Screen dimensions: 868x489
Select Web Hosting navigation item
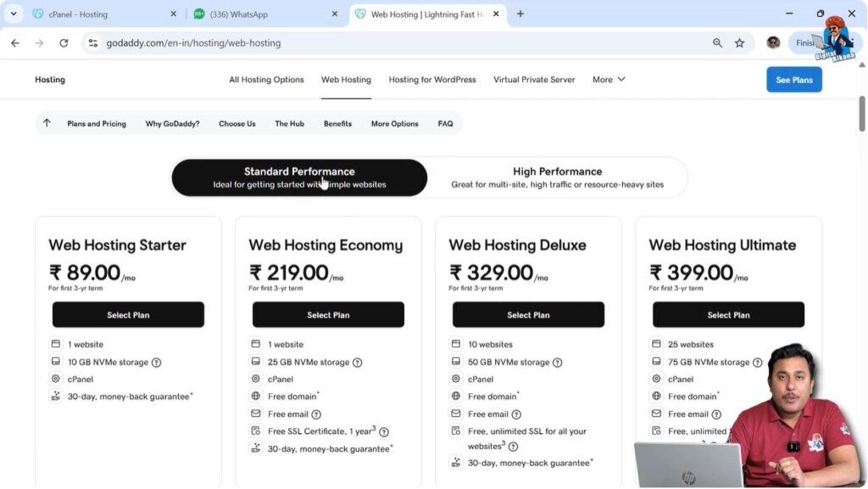point(346,80)
